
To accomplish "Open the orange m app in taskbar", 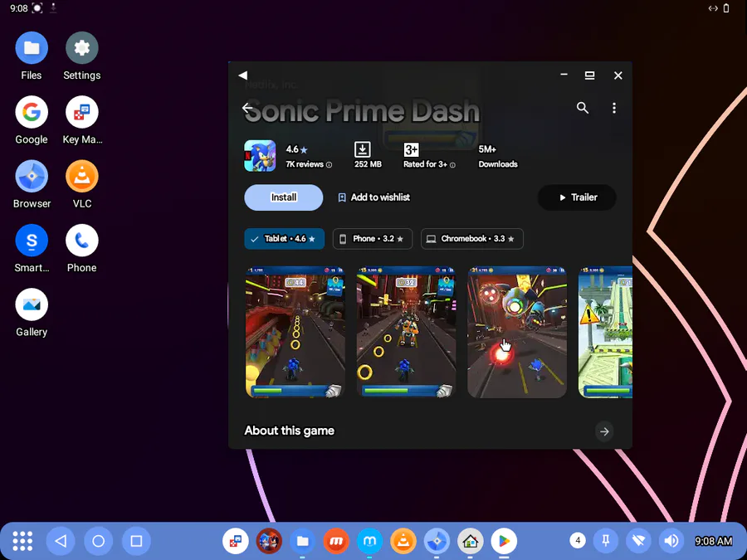I will click(336, 541).
